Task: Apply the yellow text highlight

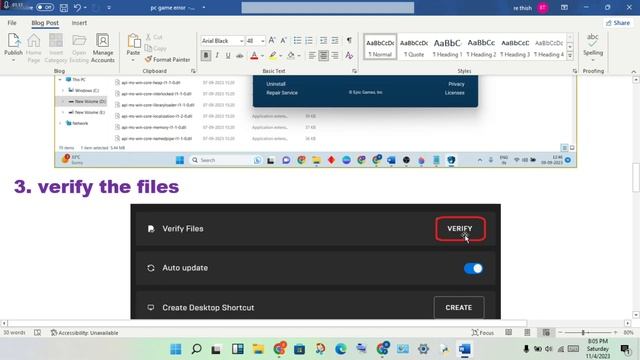Action: point(272,56)
